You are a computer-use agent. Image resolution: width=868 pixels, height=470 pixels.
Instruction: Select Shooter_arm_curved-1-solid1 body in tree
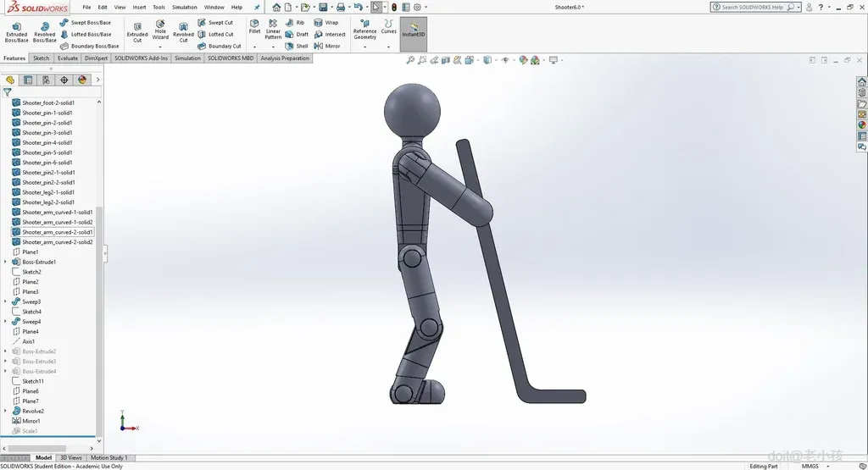57,212
